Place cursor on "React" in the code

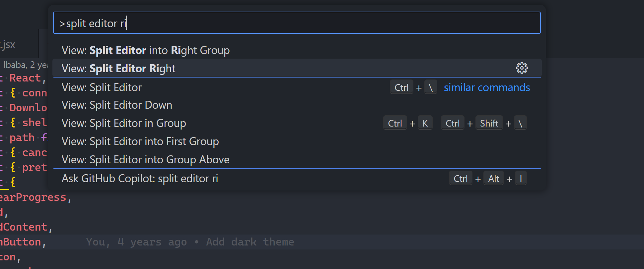tap(25, 78)
